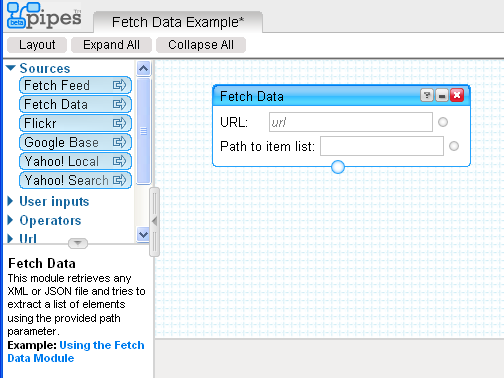Image resolution: width=504 pixels, height=378 pixels.
Task: Click the add arrow icon on Google Base
Action: point(119,142)
